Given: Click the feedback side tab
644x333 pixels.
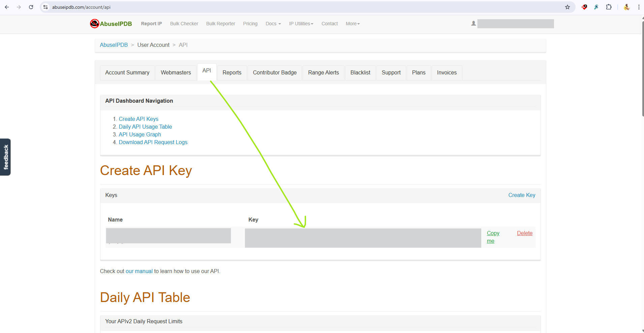Looking at the screenshot, I should 5,157.
